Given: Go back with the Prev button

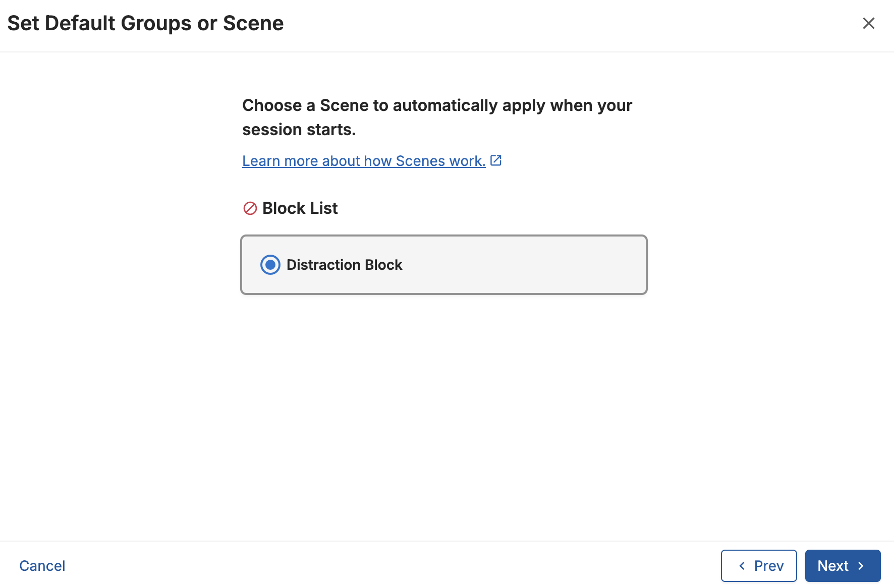Looking at the screenshot, I should (759, 566).
